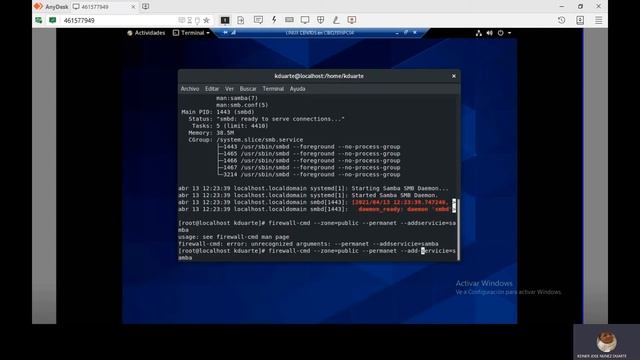Click the green monitor icon beside the address
This screenshot has width=640, height=360.
(53, 20)
